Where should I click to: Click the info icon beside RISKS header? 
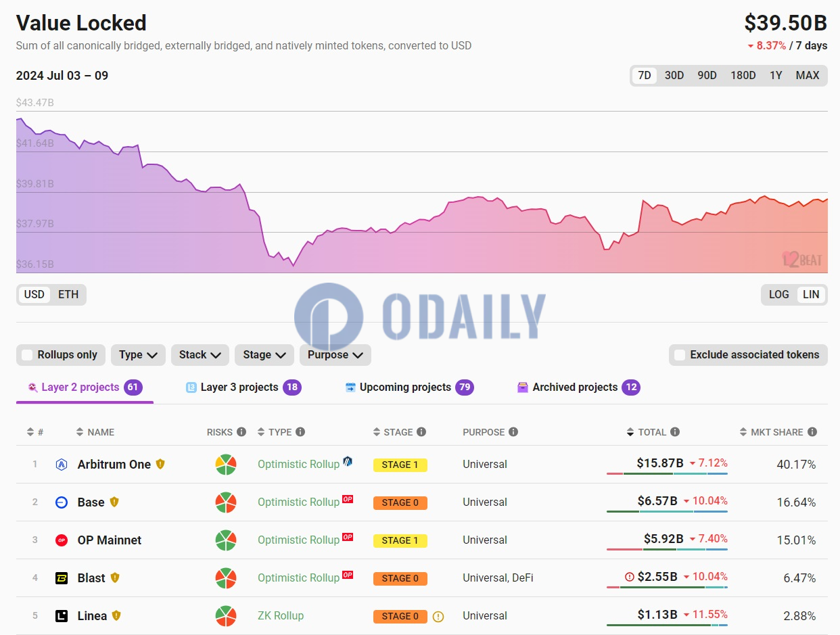coord(241,432)
